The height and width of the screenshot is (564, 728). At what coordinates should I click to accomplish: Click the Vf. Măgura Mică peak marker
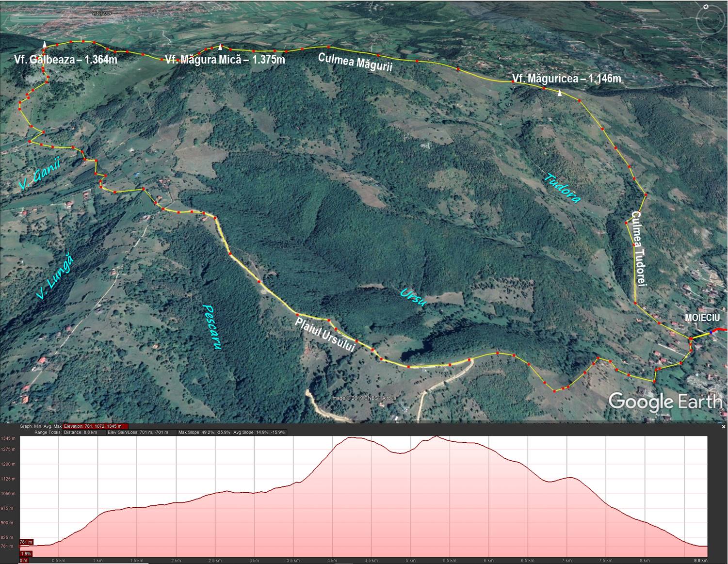pyautogui.click(x=221, y=47)
